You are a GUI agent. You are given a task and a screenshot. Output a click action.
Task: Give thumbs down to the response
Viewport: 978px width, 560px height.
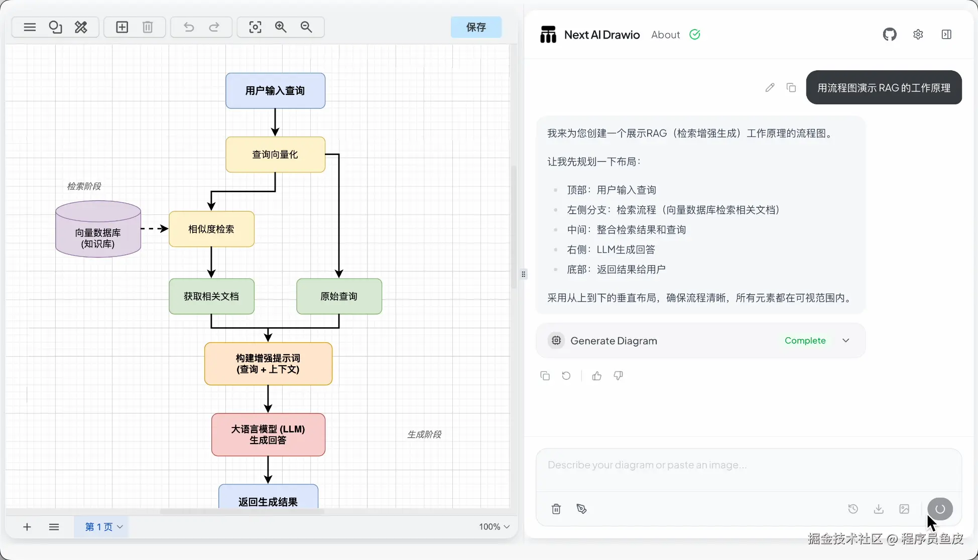619,376
